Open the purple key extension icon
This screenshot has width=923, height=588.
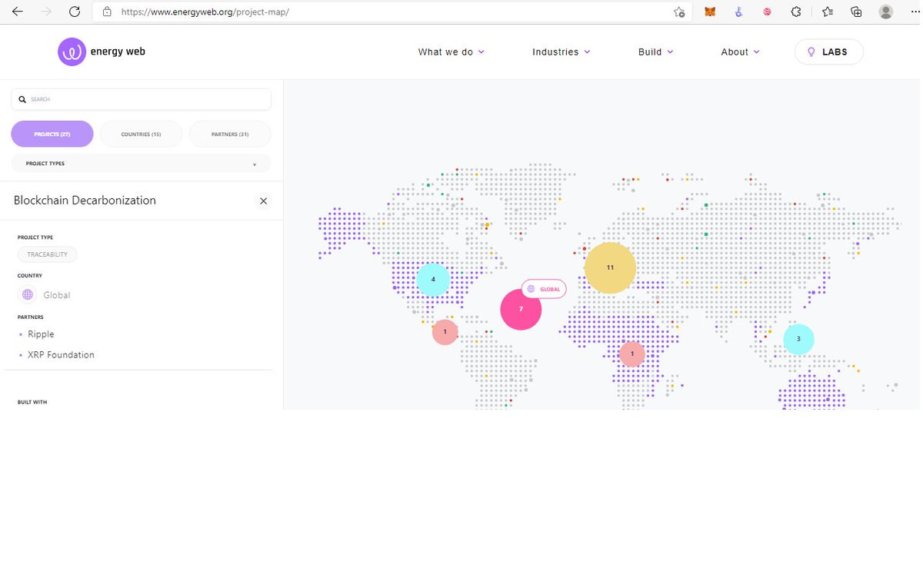tap(738, 12)
